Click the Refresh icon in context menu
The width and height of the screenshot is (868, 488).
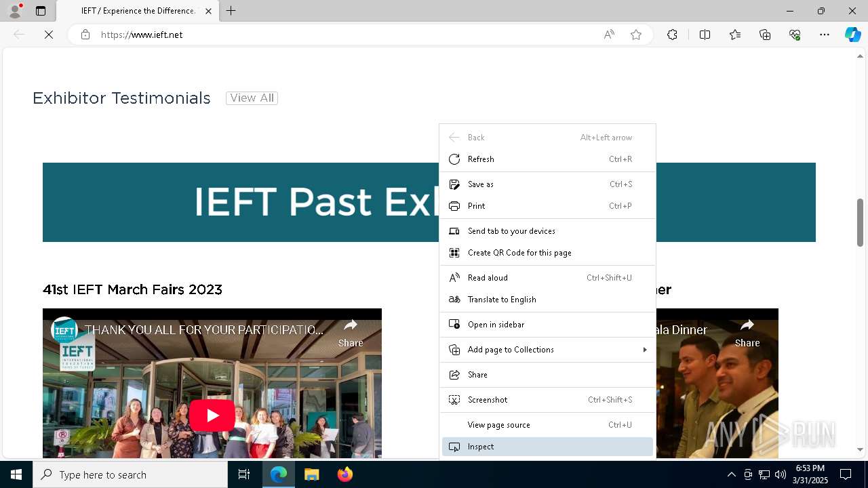coord(454,159)
